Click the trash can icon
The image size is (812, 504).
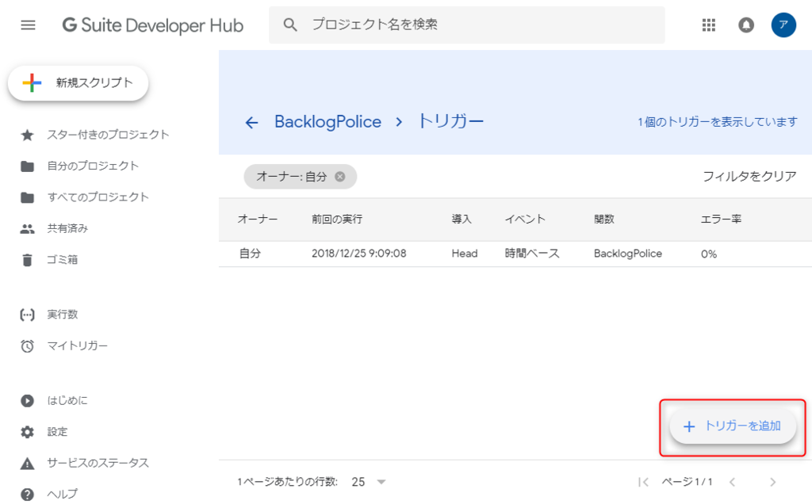(x=27, y=260)
